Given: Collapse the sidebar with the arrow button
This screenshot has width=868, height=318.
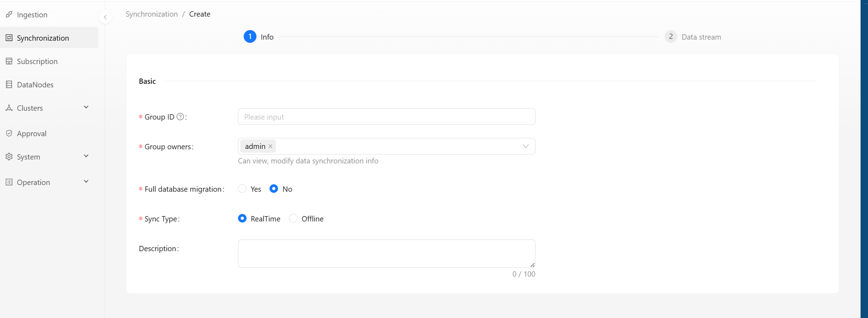Looking at the screenshot, I should click(x=105, y=17).
